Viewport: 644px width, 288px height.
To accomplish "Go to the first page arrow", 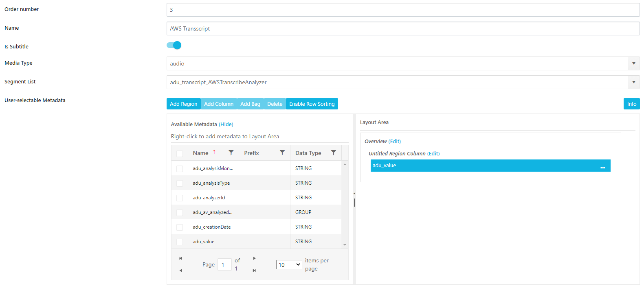I will [180, 258].
